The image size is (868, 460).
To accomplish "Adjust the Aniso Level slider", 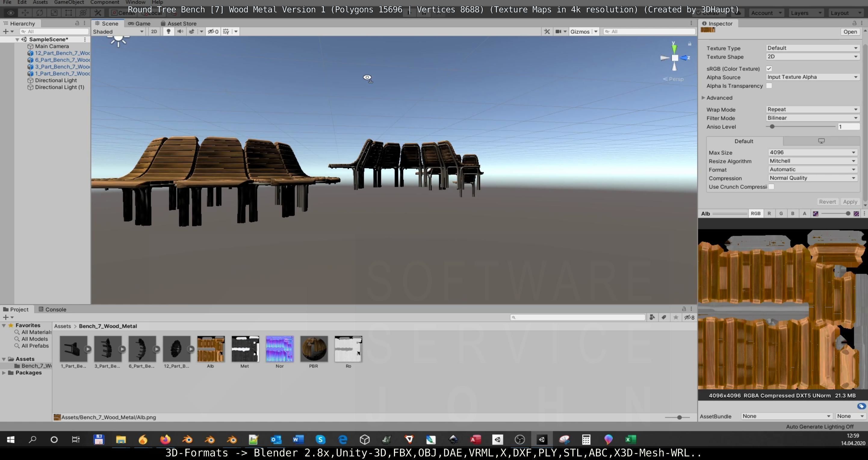I will click(x=772, y=127).
